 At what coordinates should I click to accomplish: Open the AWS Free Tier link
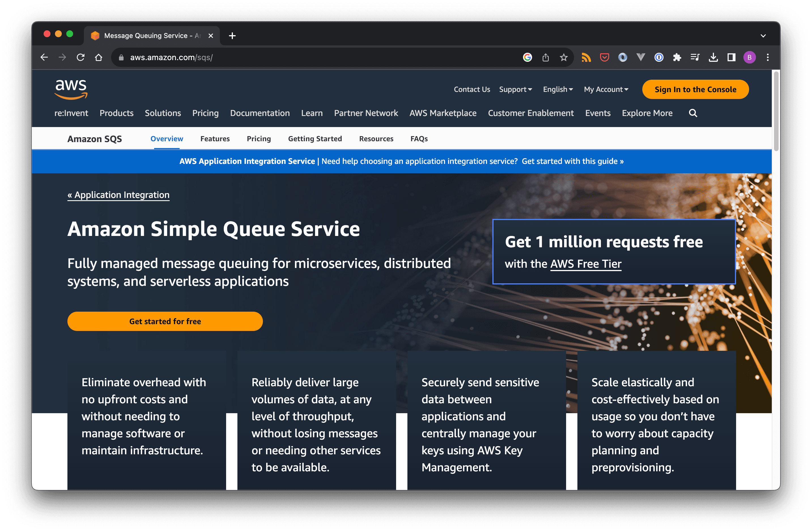pos(585,264)
